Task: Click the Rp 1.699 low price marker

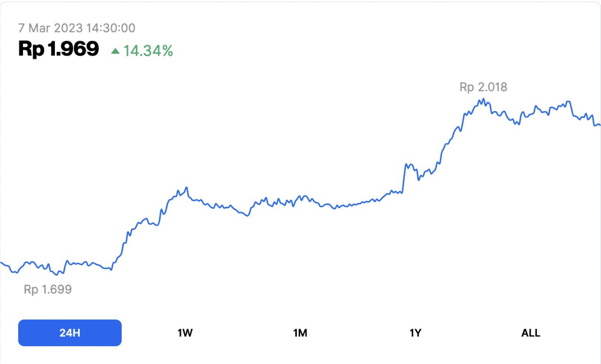Action: point(48,289)
